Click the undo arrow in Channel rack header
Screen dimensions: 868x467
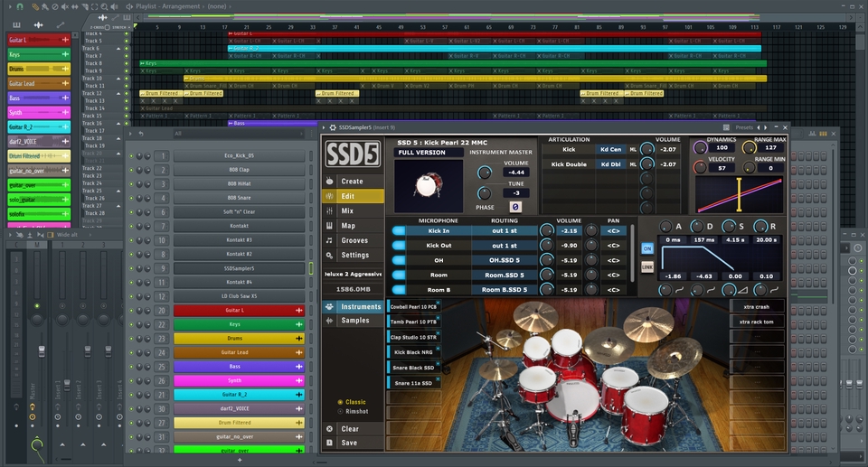141,134
